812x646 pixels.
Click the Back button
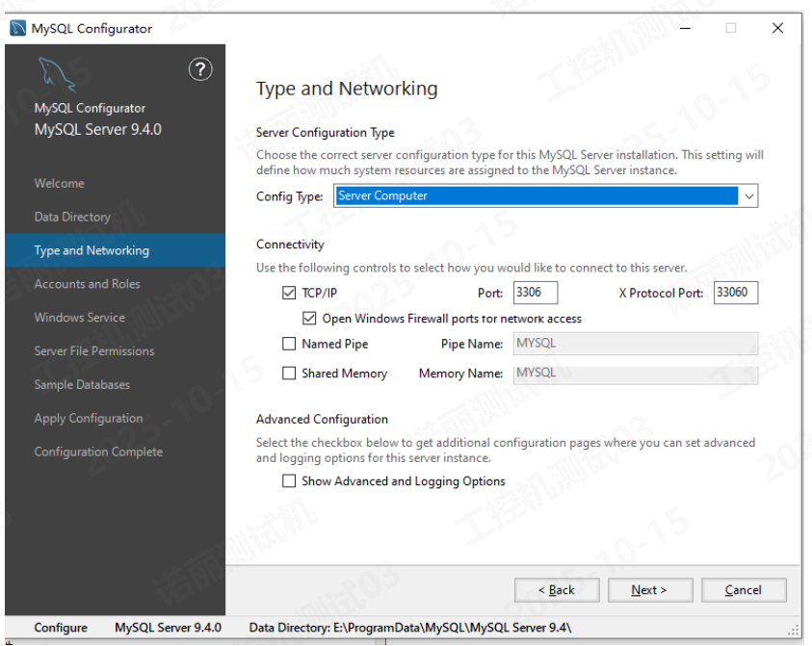(557, 590)
